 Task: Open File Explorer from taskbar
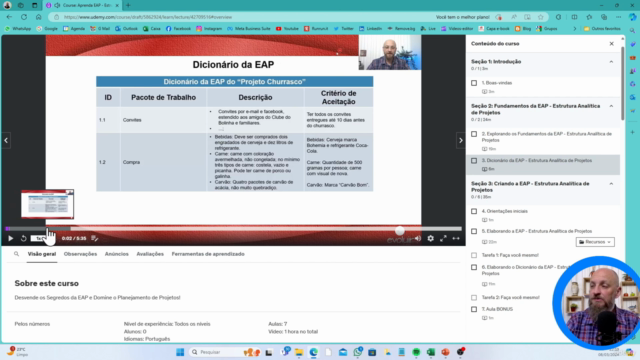[x=299, y=352]
